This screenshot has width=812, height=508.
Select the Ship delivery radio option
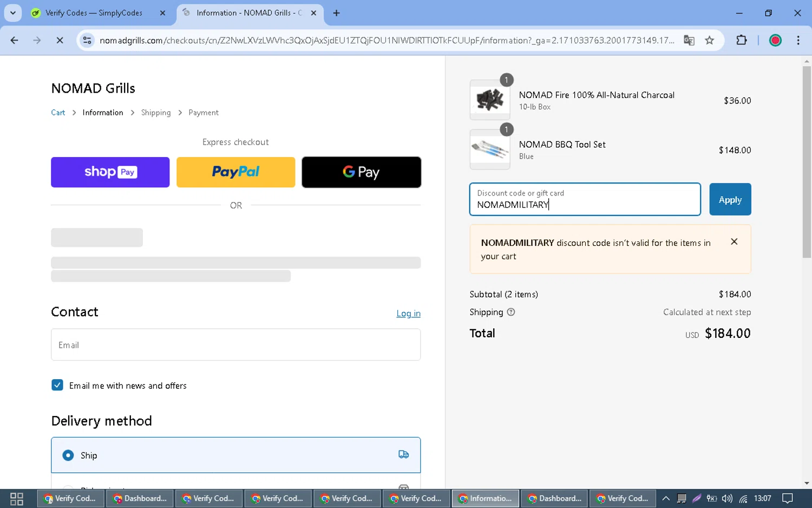coord(68,455)
